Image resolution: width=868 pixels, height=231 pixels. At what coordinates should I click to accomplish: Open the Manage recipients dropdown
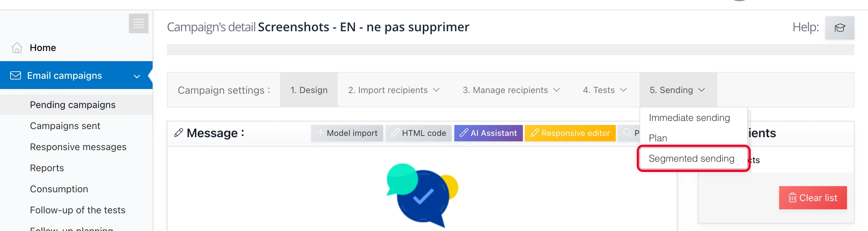[556, 90]
